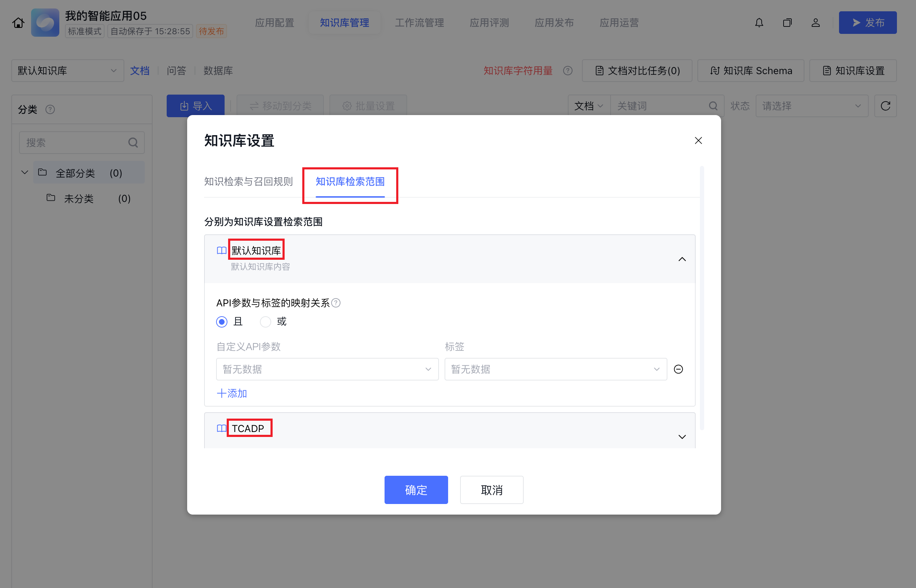Click help icon next to 知识库字符用量
The height and width of the screenshot is (588, 916).
pyautogui.click(x=568, y=71)
